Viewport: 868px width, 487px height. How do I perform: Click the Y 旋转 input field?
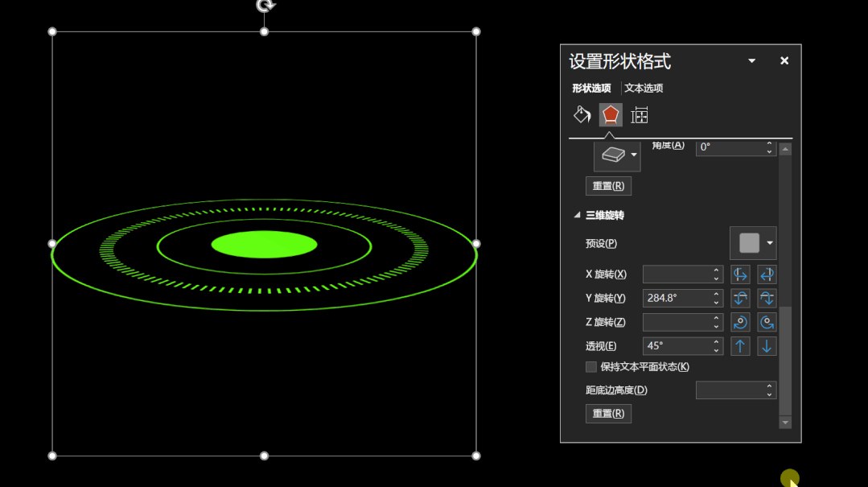[677, 298]
